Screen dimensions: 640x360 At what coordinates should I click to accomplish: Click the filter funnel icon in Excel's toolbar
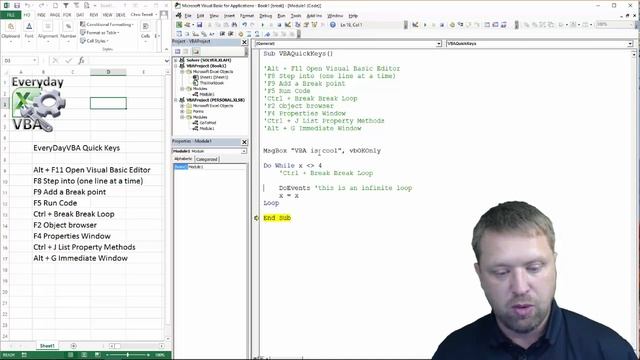pos(66,6)
